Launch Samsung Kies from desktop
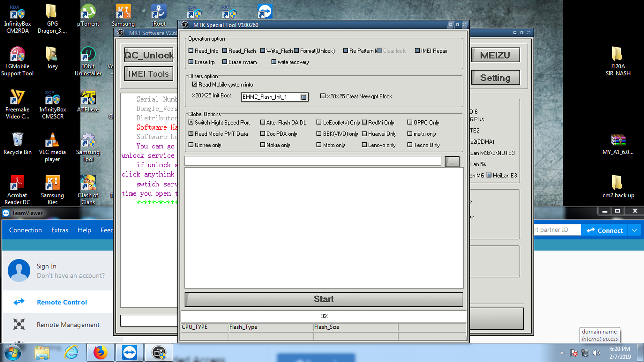 click(52, 190)
